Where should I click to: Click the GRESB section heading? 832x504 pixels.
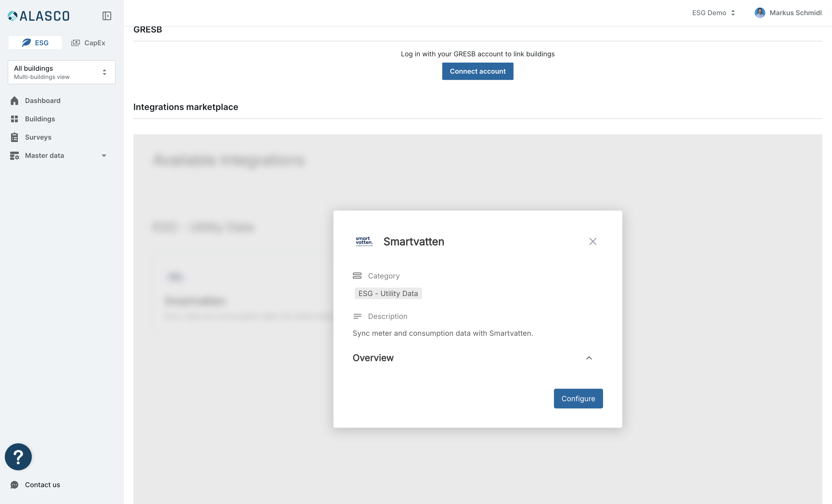click(148, 30)
